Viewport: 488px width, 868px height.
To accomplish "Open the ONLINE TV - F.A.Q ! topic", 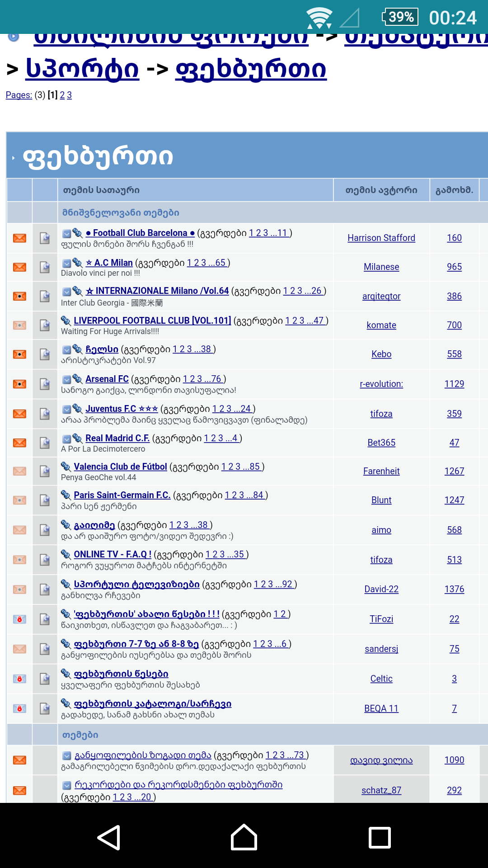I will [x=113, y=554].
